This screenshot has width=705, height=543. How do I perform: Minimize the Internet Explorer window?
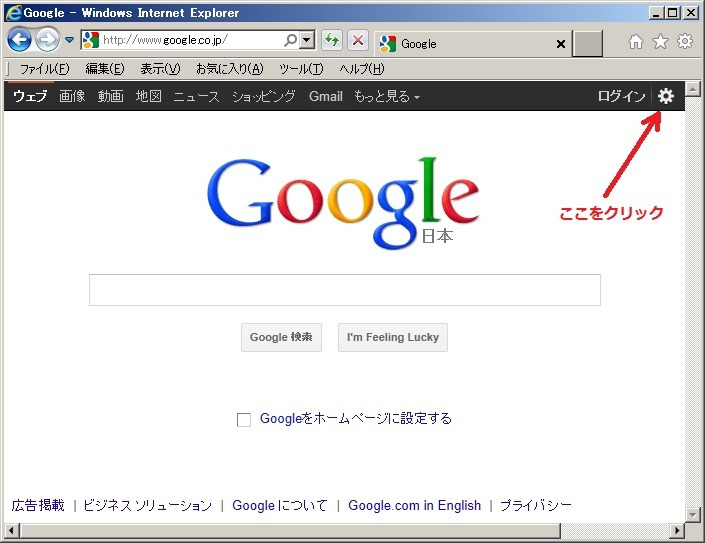click(656, 13)
